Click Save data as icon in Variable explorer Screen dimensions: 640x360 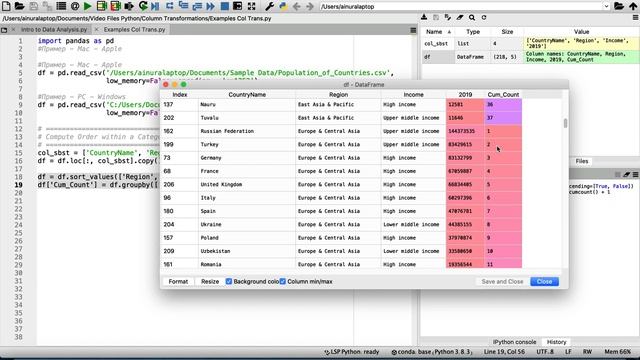(x=436, y=18)
